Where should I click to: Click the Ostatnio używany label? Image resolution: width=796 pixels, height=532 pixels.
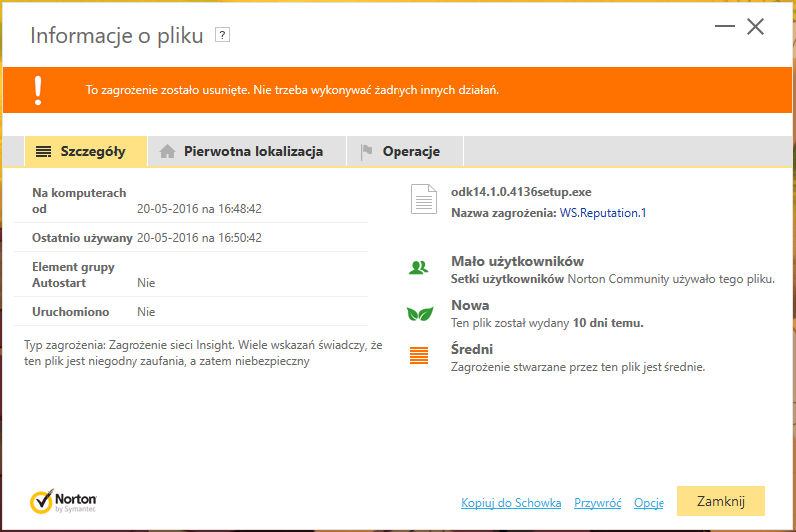(x=82, y=238)
